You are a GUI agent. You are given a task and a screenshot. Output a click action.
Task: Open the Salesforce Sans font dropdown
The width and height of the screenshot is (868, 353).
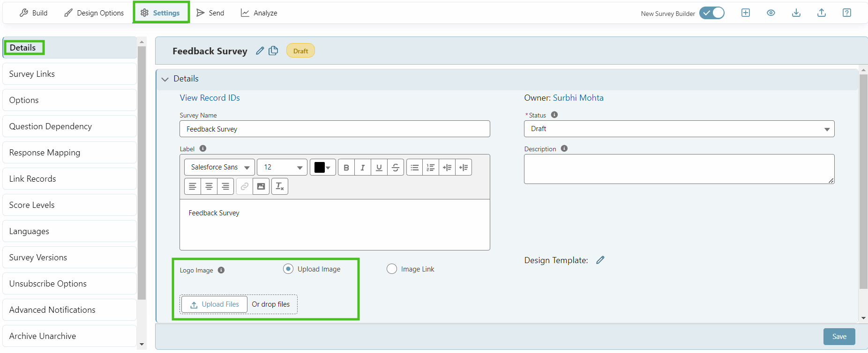[220, 167]
